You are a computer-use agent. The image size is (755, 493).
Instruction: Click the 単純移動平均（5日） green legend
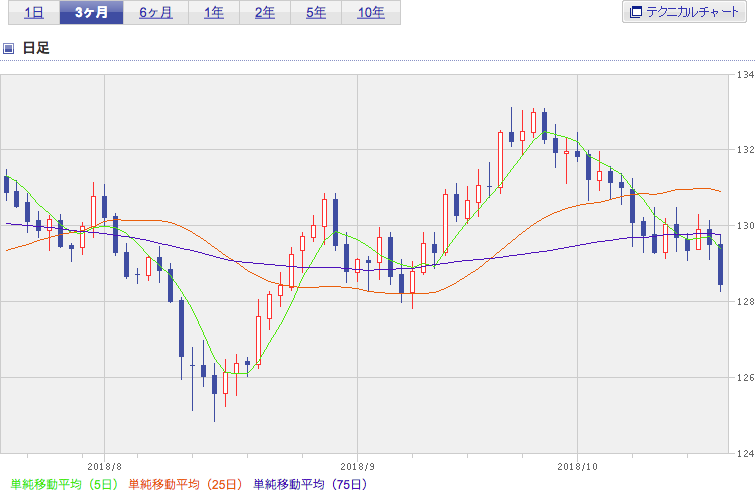point(64,484)
